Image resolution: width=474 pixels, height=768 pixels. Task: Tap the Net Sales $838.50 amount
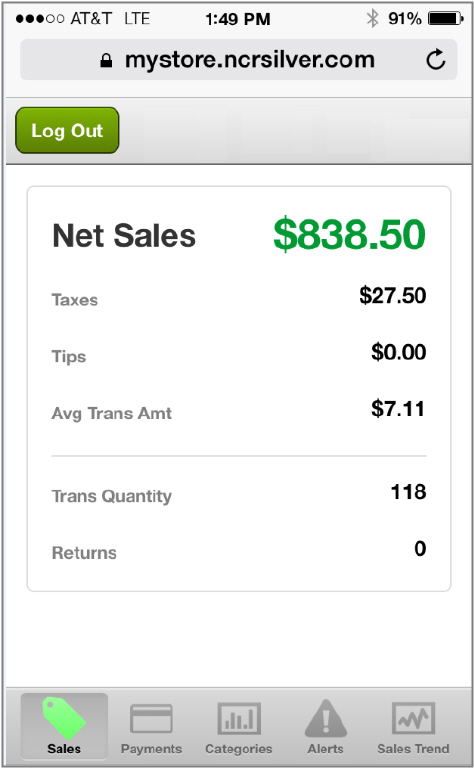349,235
